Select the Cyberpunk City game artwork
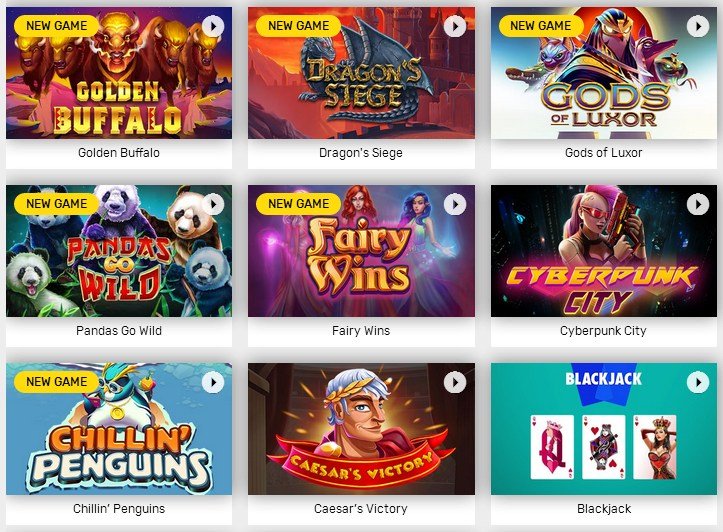Screen dimensions: 723x532 (x=604, y=251)
